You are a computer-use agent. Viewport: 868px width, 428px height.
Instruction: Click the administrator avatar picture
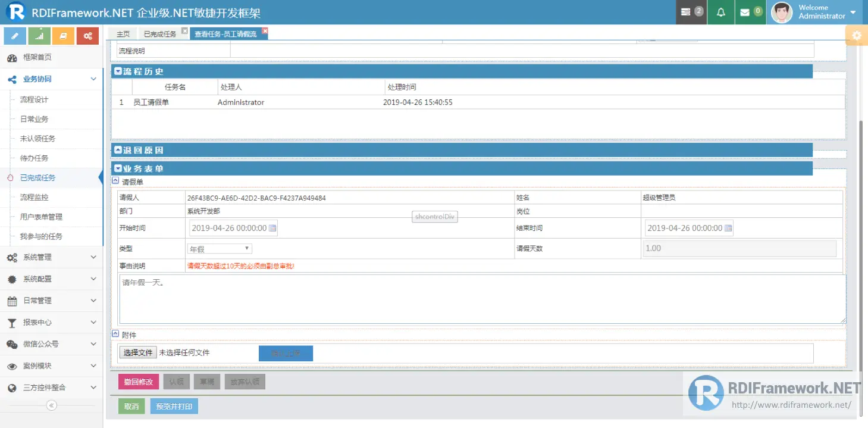[x=781, y=12]
